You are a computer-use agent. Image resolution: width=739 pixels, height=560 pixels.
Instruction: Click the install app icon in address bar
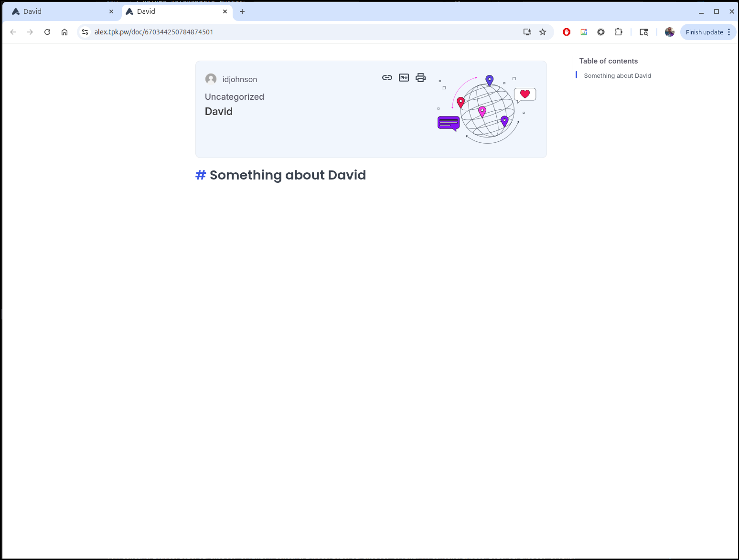click(x=527, y=32)
